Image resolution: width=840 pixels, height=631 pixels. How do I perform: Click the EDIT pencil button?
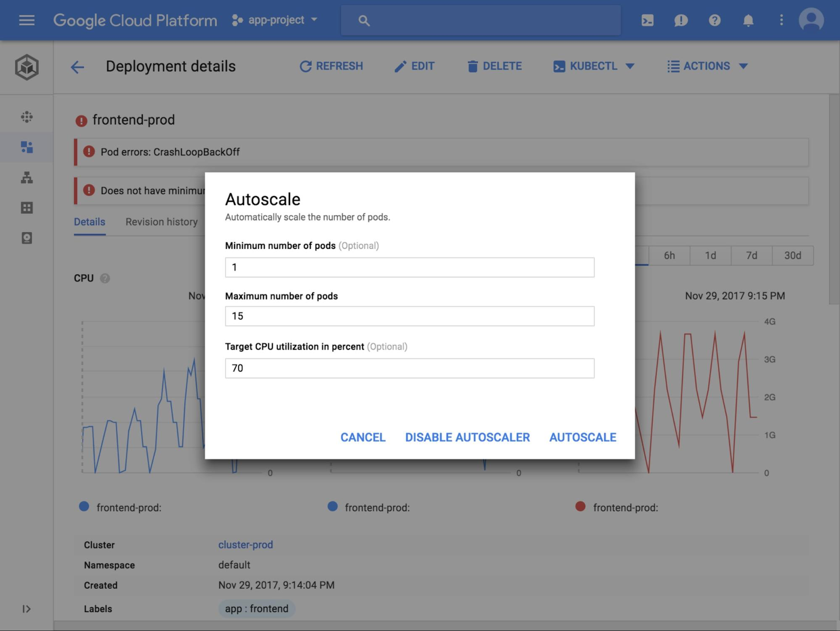coord(414,66)
